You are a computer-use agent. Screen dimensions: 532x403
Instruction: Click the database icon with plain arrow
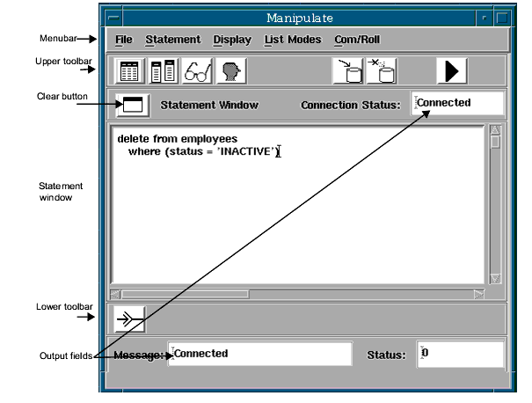pyautogui.click(x=348, y=71)
